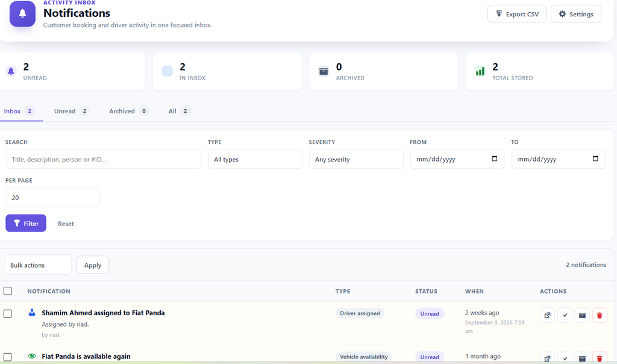Screen dimensions: 617x364
Task: Open notification Settings
Action: 576,14
